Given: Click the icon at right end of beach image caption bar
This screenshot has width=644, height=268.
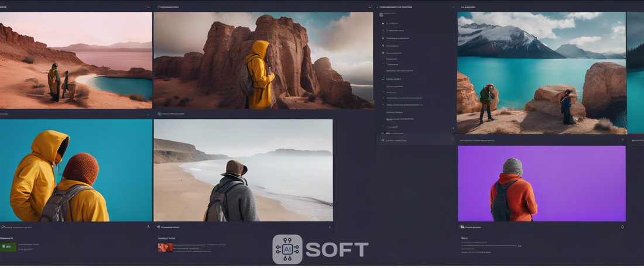Looking at the screenshot, I should click(x=330, y=227).
